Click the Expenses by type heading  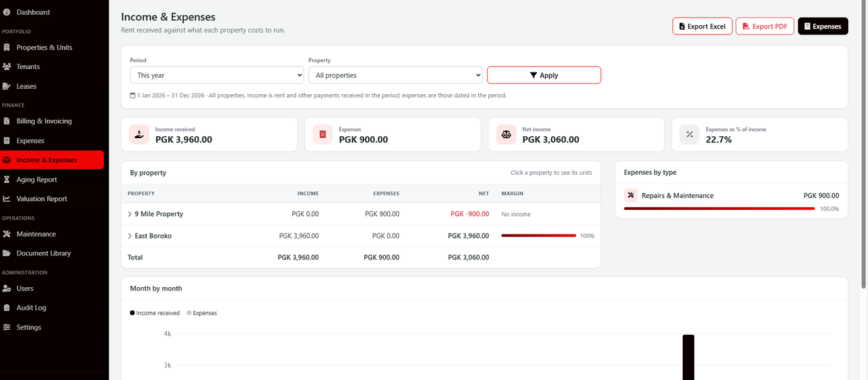click(x=650, y=173)
